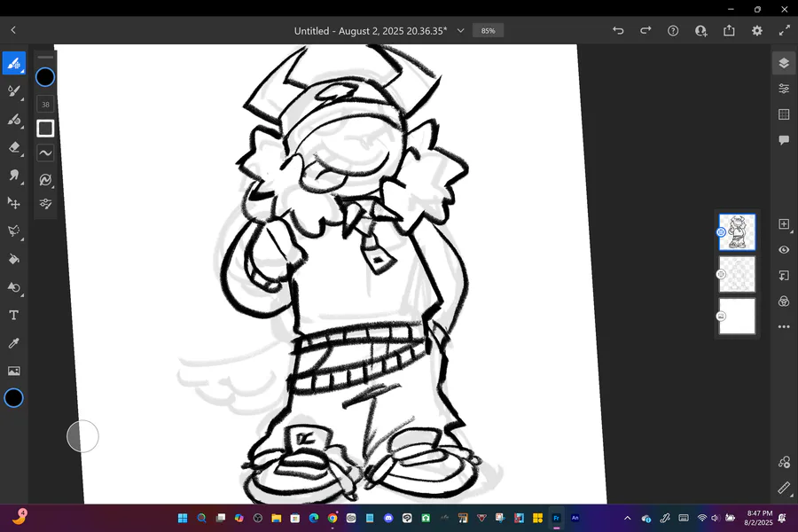This screenshot has width=798, height=532.
Task: Open Windows taskbar Search
Action: coord(201,518)
